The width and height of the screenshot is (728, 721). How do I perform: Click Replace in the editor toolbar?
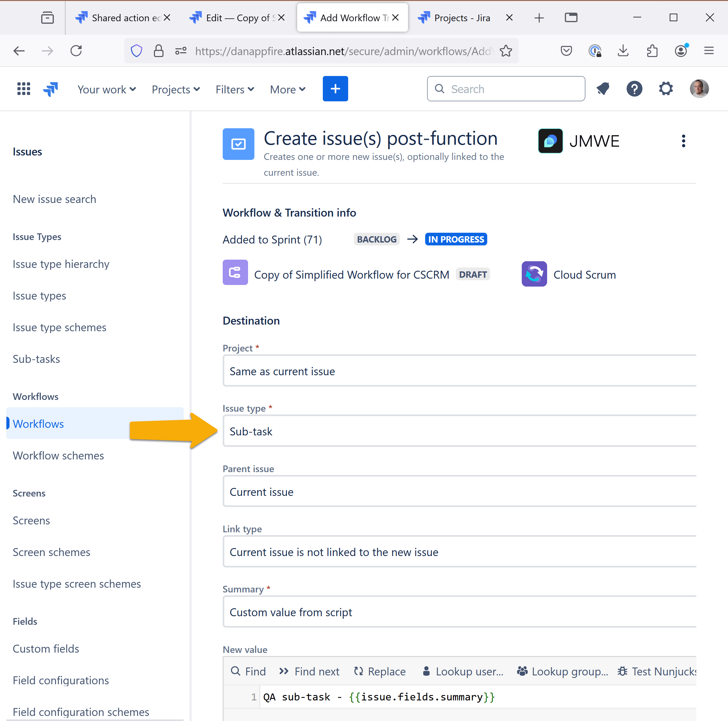380,671
